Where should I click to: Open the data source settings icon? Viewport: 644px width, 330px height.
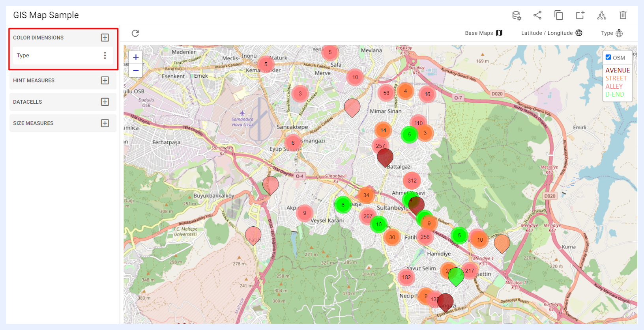point(516,15)
